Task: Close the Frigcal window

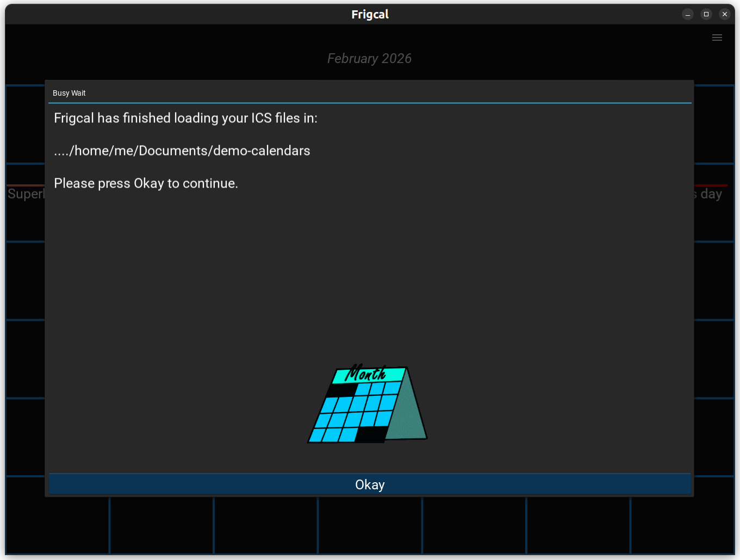Action: pos(724,14)
